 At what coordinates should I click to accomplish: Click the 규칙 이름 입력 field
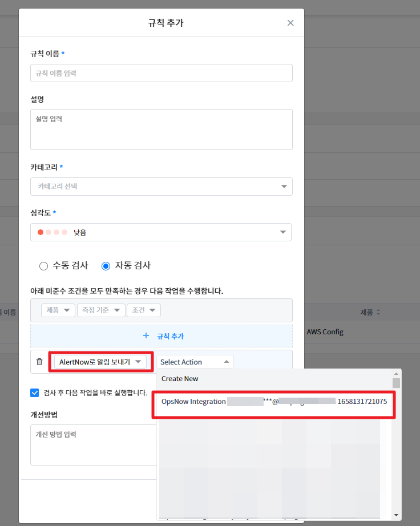pos(161,73)
